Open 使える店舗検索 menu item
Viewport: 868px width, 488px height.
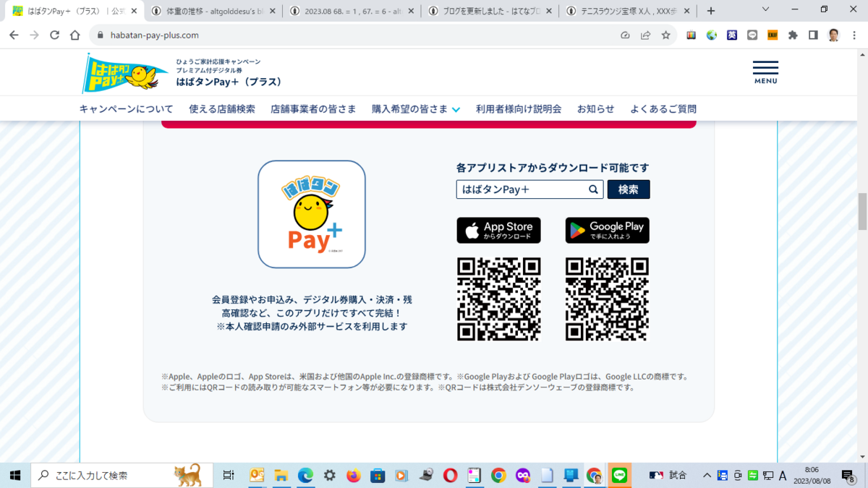[x=222, y=109]
